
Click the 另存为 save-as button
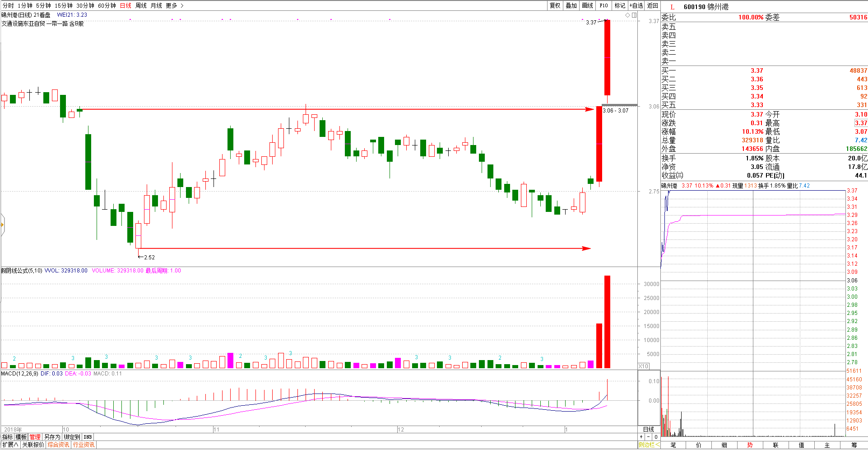(x=52, y=437)
